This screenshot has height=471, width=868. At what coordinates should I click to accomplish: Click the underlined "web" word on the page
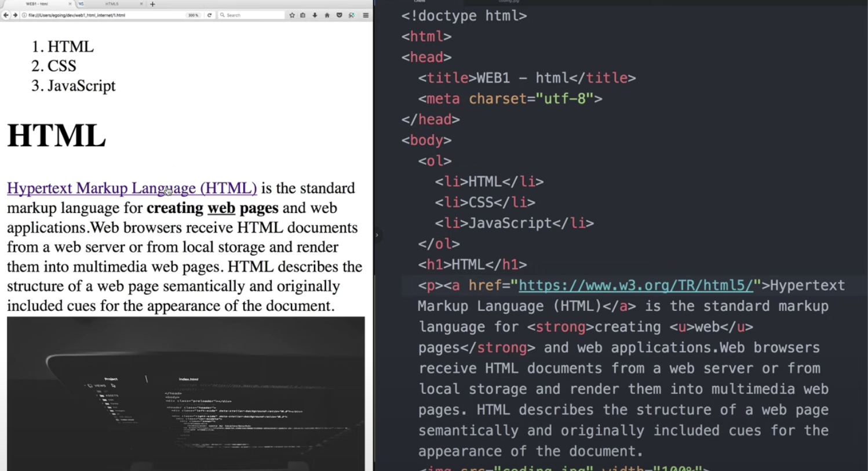(221, 208)
